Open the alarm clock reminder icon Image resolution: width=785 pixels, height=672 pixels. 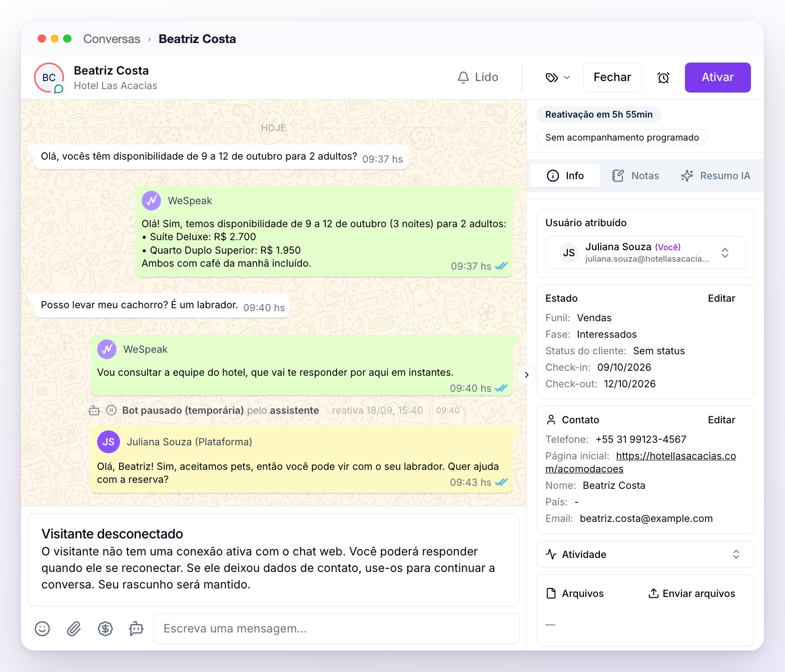[663, 78]
